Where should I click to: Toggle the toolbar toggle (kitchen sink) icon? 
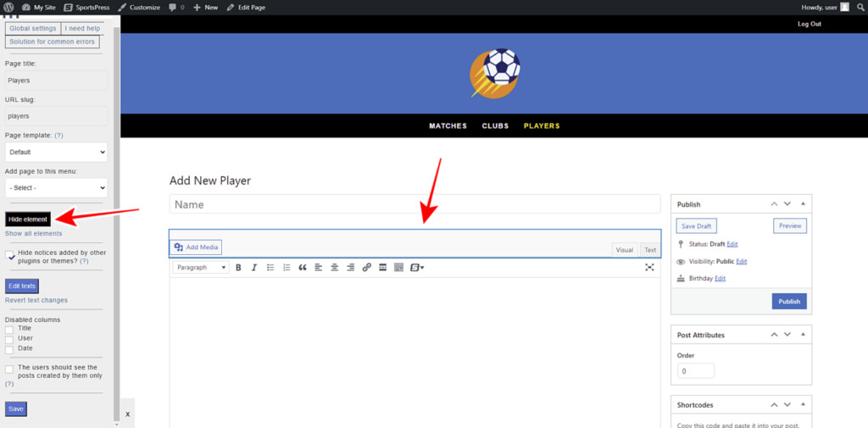click(398, 268)
